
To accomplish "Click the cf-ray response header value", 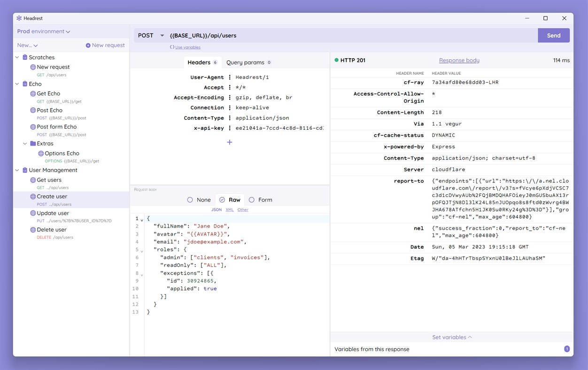I will point(465,82).
